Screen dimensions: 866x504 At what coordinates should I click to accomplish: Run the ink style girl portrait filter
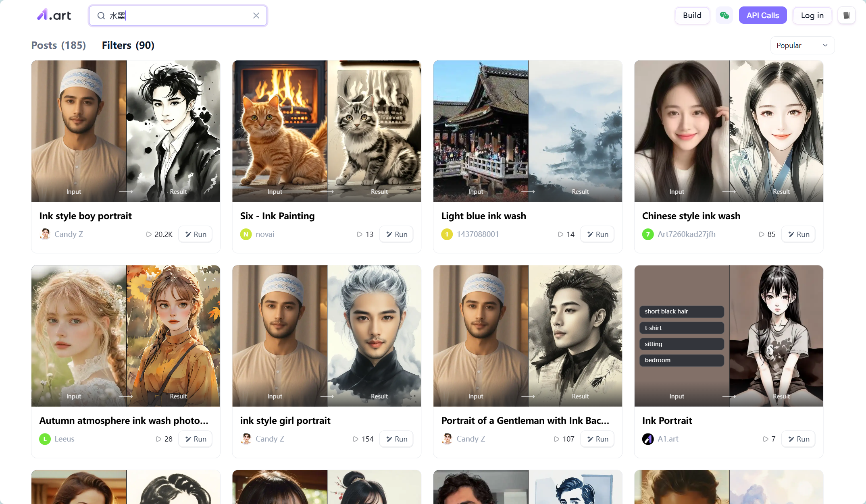[396, 439]
